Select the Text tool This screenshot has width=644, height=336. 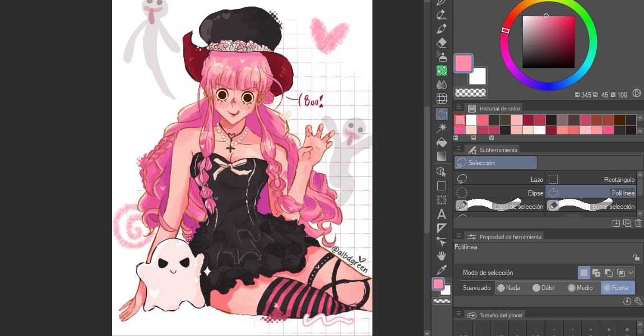coord(442,214)
